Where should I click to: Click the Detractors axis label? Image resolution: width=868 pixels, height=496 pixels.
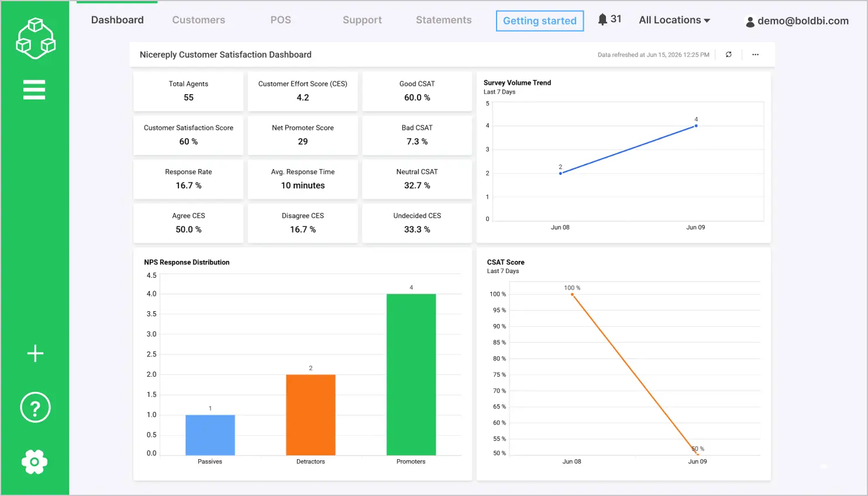pyautogui.click(x=311, y=461)
